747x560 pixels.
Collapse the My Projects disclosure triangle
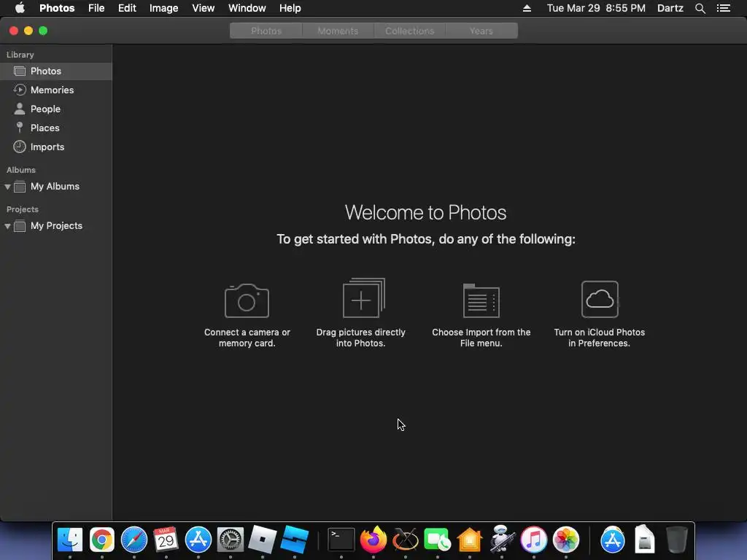[x=7, y=226]
